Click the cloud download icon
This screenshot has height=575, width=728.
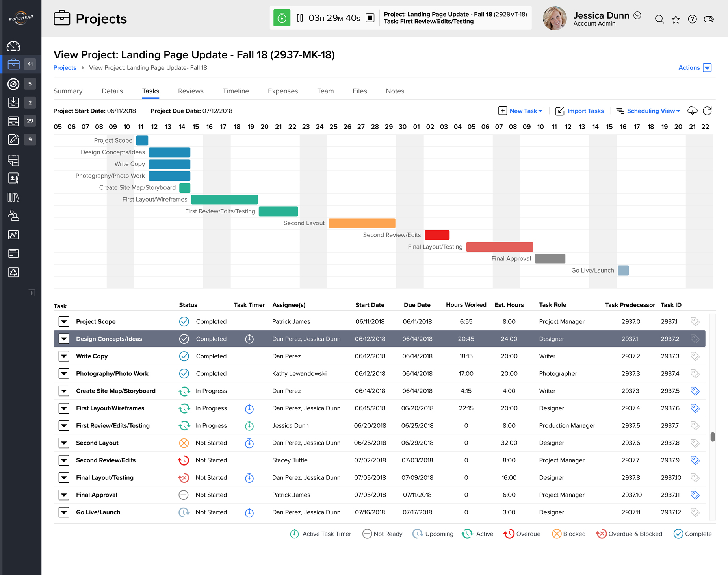(692, 111)
